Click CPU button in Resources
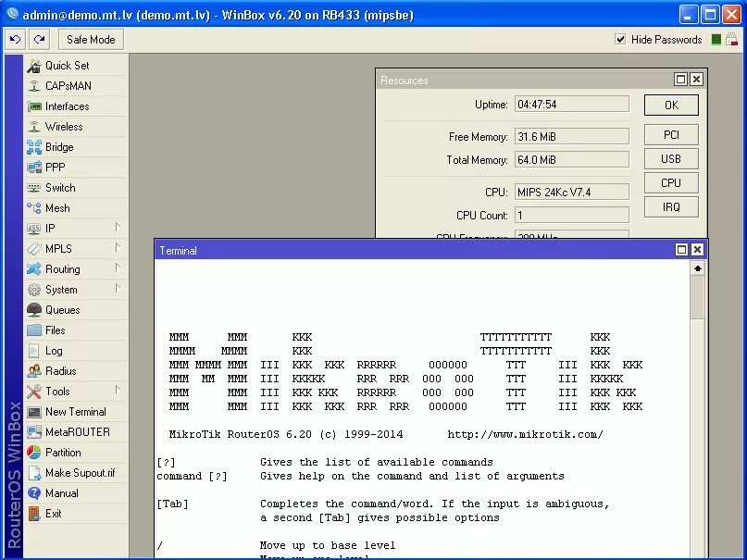The image size is (747, 560). [671, 183]
